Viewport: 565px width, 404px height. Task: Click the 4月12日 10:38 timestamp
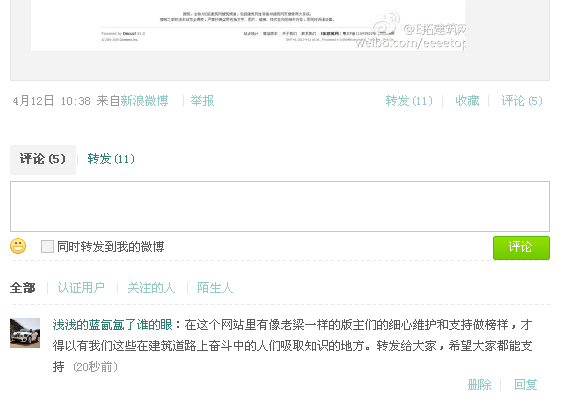[52, 101]
